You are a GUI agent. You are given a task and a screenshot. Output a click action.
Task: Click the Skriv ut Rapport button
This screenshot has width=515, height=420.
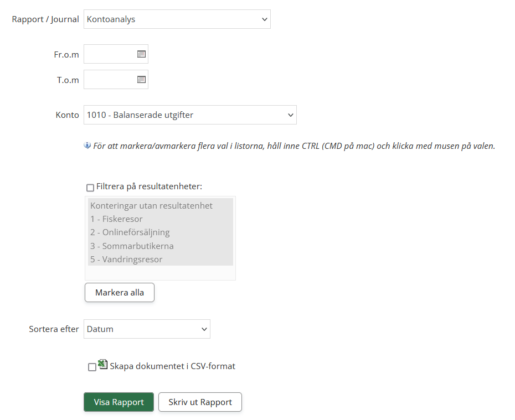click(x=200, y=402)
